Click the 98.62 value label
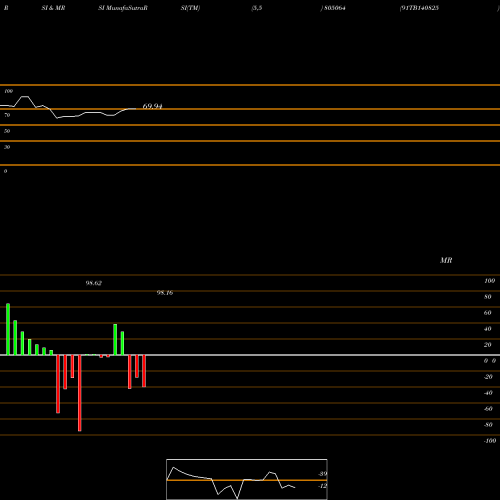500x500 pixels. pyautogui.click(x=94, y=283)
